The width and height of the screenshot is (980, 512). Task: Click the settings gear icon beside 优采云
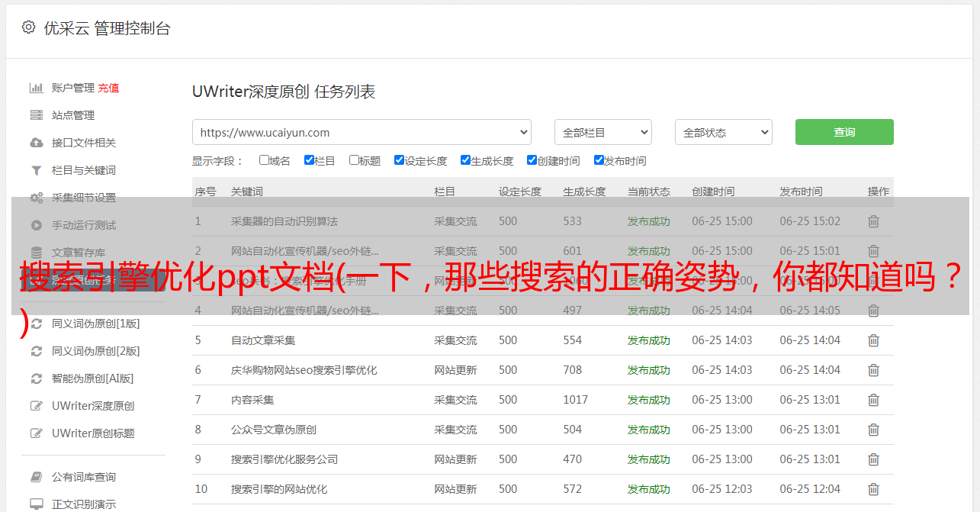28,27
